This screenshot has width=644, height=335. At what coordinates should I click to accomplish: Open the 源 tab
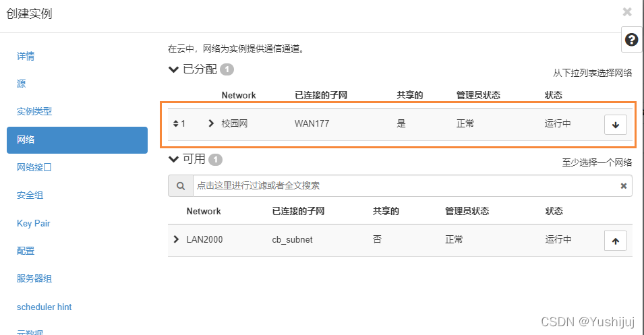coord(22,84)
